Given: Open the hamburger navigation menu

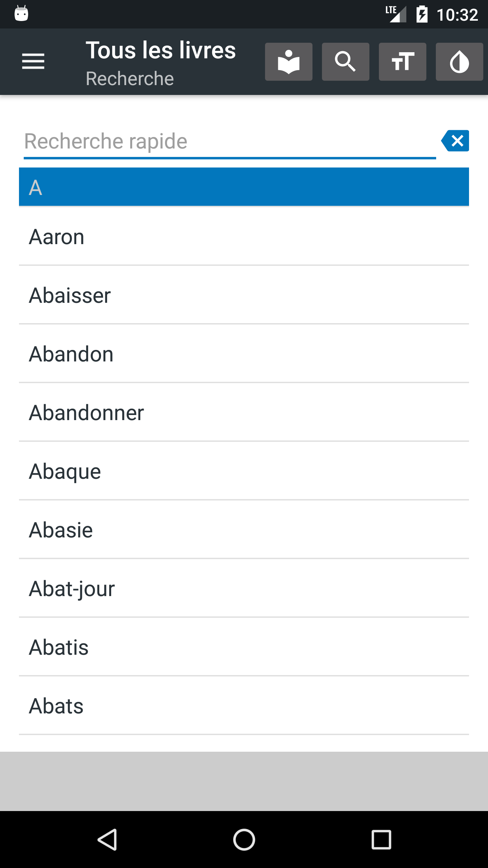Looking at the screenshot, I should coord(33,61).
